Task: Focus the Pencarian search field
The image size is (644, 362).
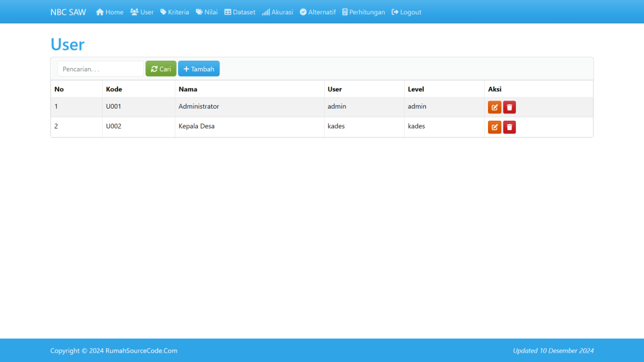Action: pyautogui.click(x=100, y=69)
